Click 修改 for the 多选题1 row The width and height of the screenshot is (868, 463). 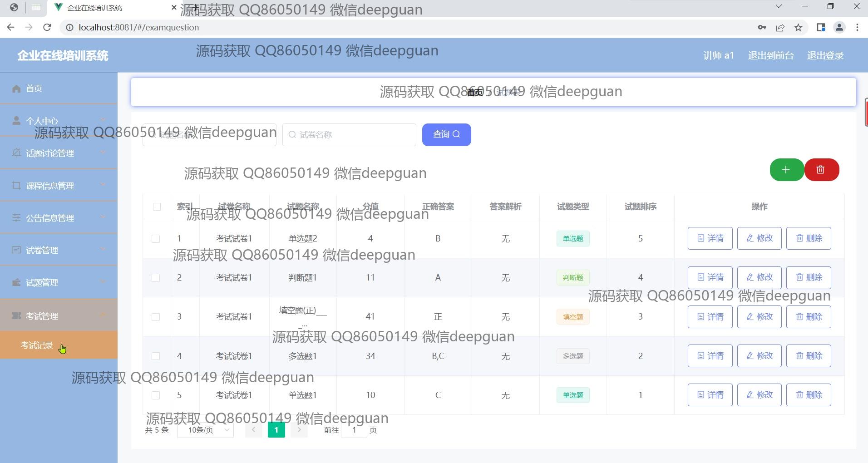pos(759,356)
